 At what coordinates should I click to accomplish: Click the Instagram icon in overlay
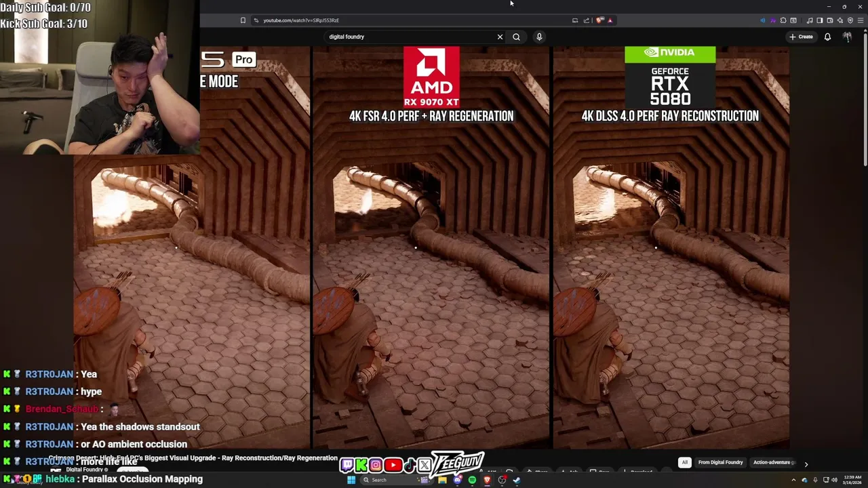tap(376, 465)
